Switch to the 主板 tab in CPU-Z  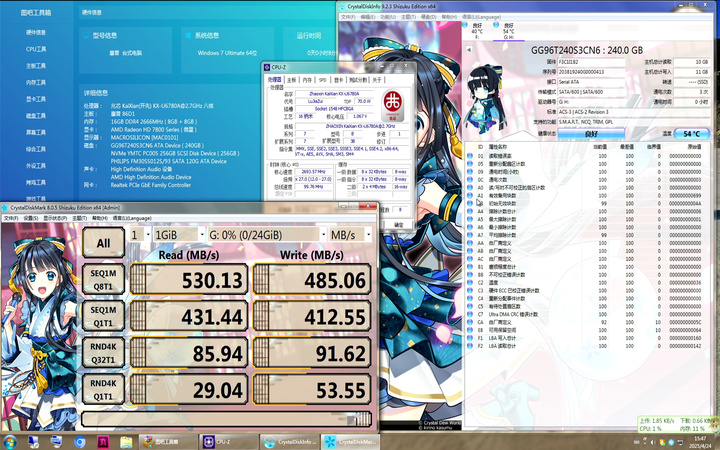click(292, 80)
